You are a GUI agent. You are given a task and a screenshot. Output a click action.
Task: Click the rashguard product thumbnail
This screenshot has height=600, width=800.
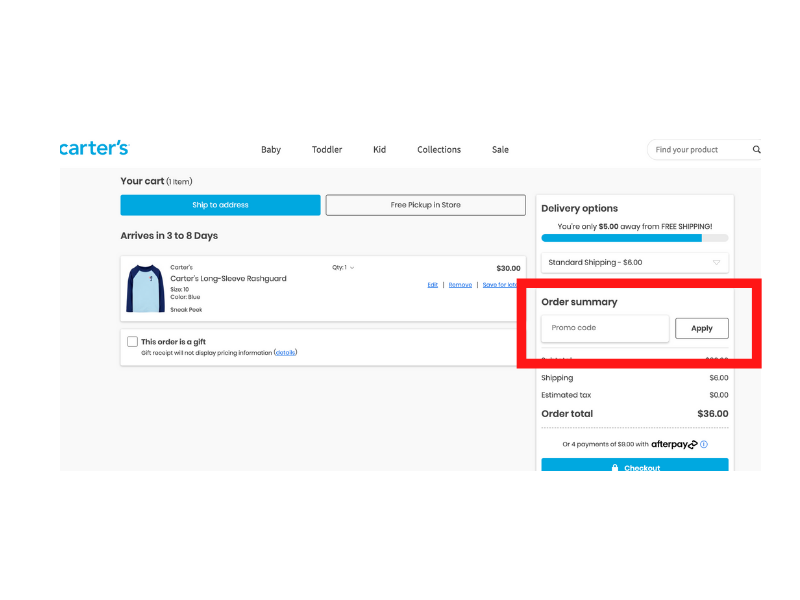[145, 288]
